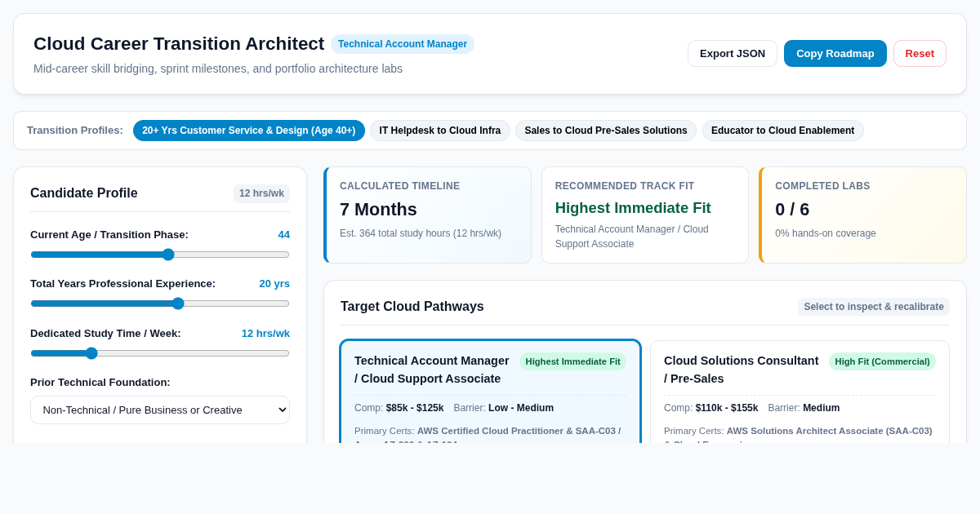Click the Completed Labs 0 / 6 card

(x=862, y=215)
